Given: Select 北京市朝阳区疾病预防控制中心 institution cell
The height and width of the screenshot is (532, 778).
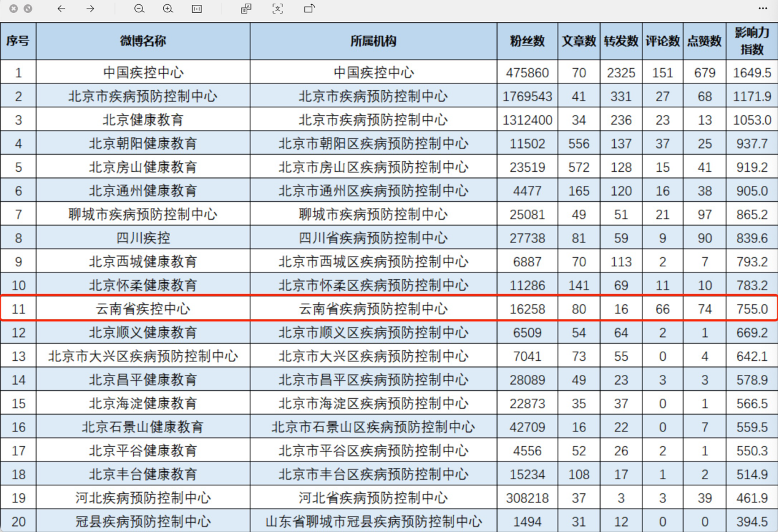Looking at the screenshot, I should (x=374, y=144).
